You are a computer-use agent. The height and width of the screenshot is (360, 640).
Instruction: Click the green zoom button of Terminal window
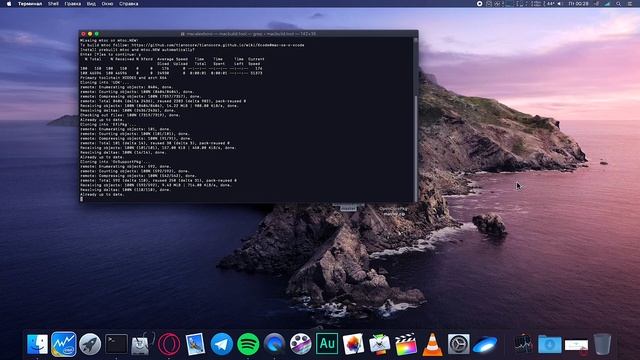pyautogui.click(x=97, y=34)
